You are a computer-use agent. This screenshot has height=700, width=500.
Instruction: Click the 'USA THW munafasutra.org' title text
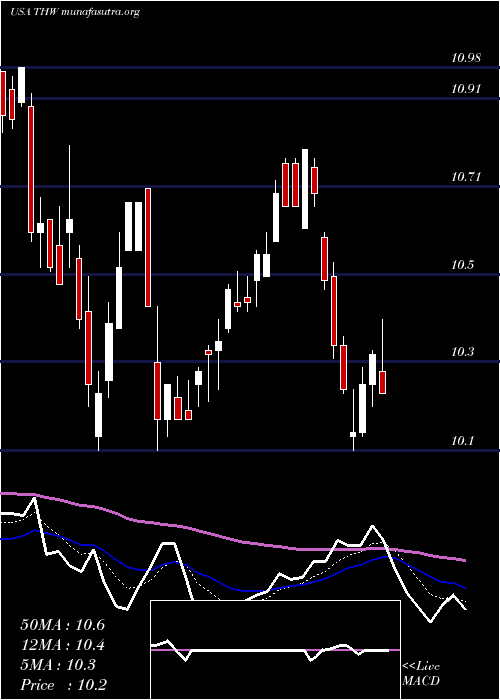click(x=75, y=12)
